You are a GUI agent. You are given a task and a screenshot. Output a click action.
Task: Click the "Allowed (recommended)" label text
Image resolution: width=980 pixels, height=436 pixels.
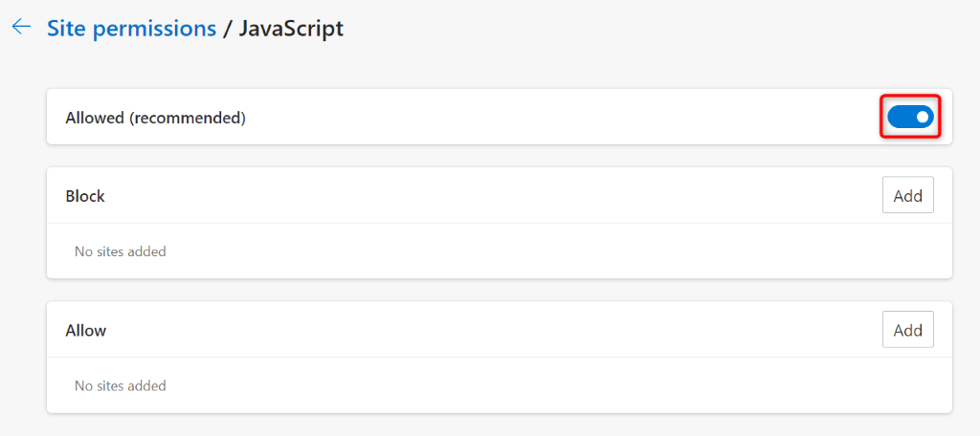[155, 118]
